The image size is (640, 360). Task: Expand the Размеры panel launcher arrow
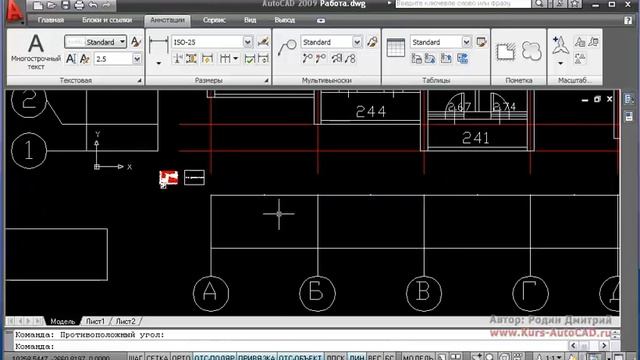pos(266,81)
